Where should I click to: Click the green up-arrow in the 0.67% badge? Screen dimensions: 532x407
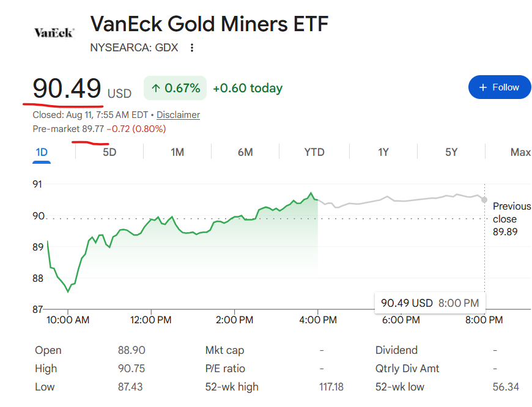point(156,88)
